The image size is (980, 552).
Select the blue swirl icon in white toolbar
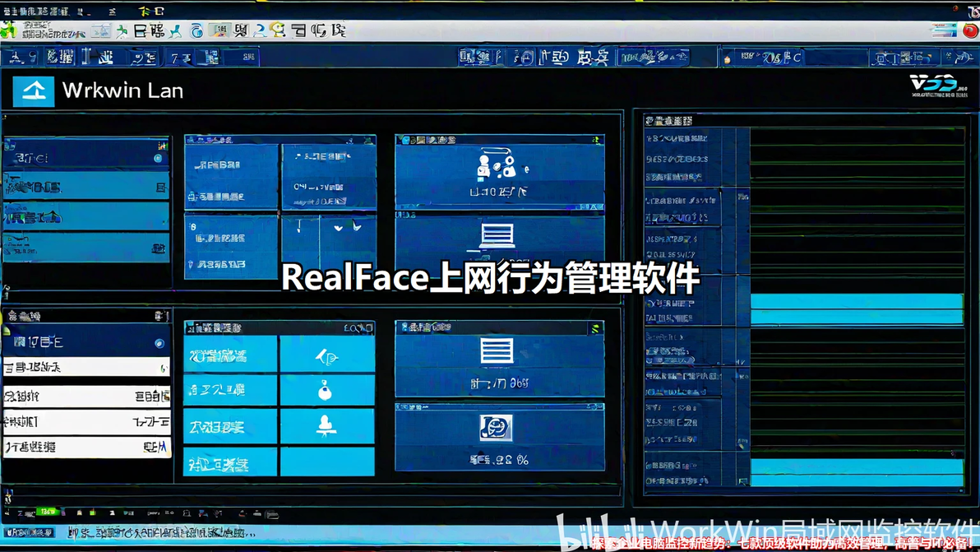coord(196,30)
